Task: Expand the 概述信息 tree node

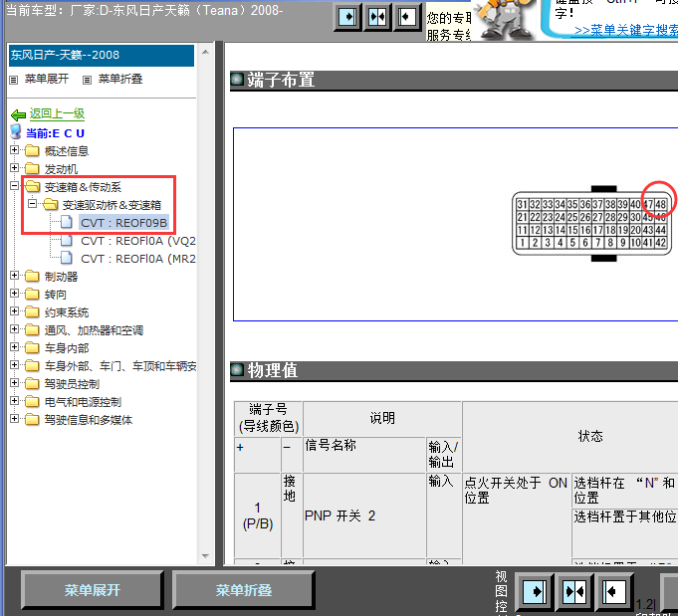Action: (14, 150)
